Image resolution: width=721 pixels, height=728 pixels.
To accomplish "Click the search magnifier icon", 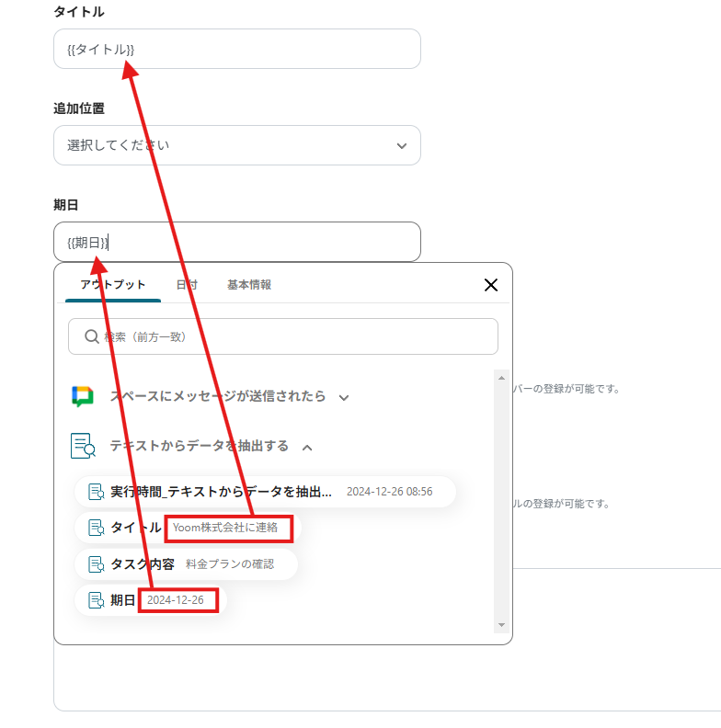I will coord(92,336).
